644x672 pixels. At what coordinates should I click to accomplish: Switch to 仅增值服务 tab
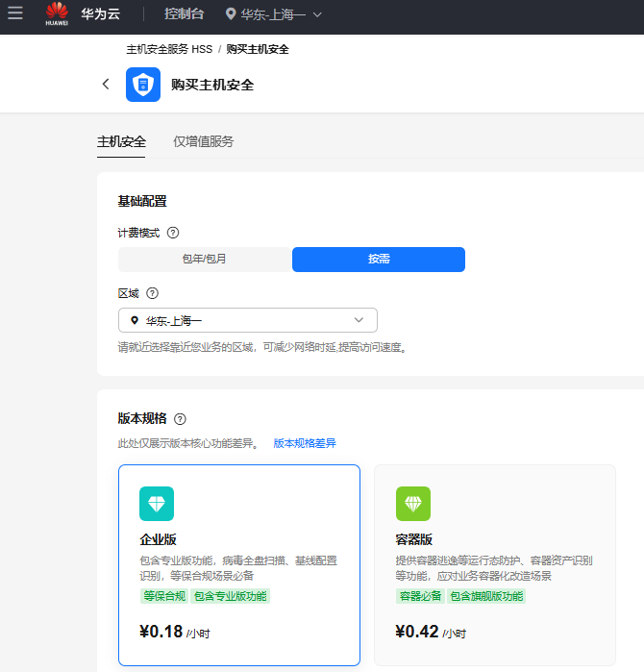pyautogui.click(x=203, y=142)
